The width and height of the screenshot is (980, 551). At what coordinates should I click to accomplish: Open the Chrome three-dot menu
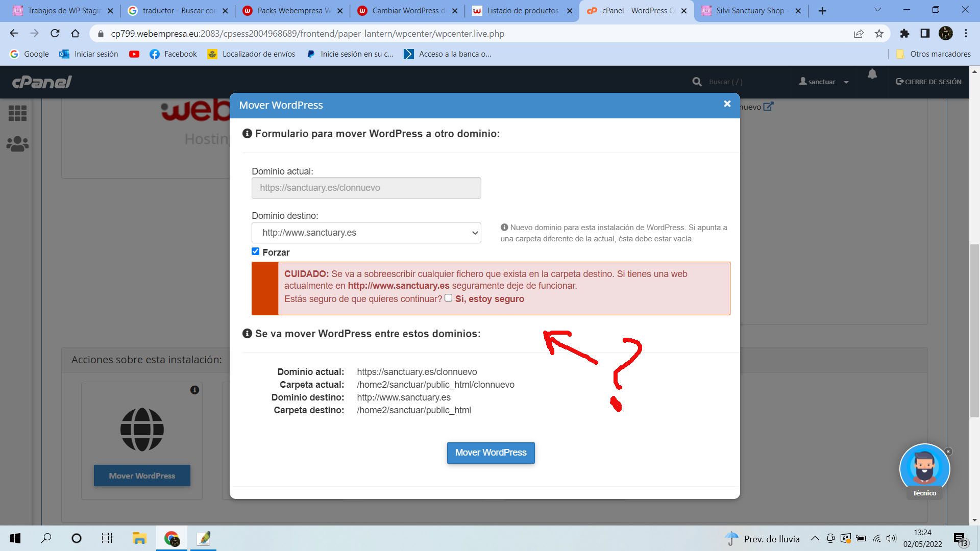point(966,34)
